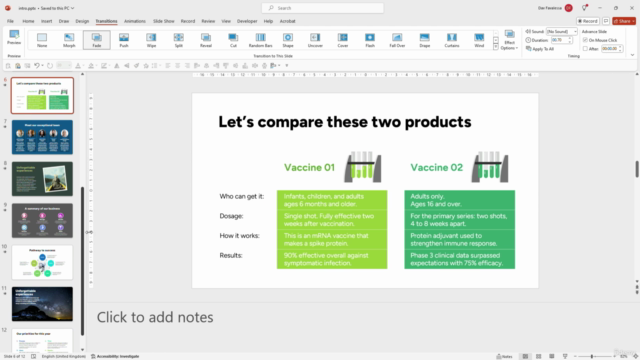640x360 pixels.
Task: Choose the Shape transition
Action: pos(288,40)
